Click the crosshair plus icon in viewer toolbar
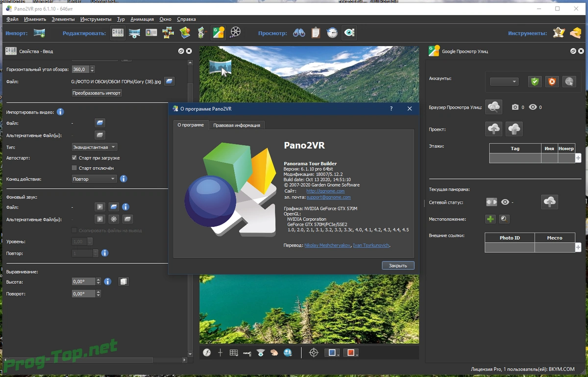Image resolution: width=588 pixels, height=377 pixels. point(220,352)
